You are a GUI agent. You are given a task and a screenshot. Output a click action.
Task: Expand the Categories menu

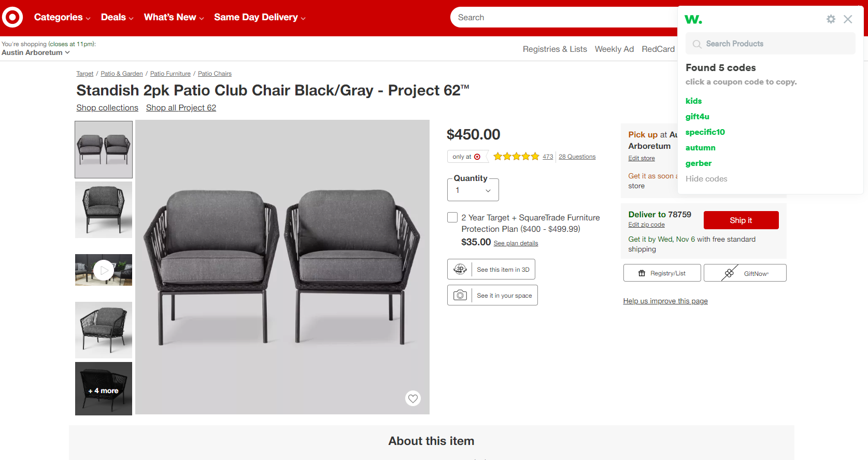62,17
